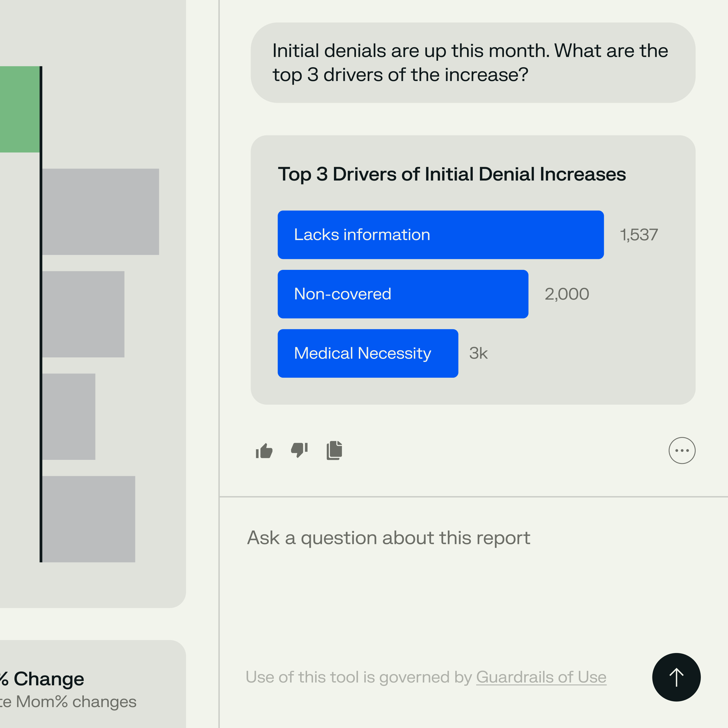Open the three-dot more options menu

(x=682, y=450)
